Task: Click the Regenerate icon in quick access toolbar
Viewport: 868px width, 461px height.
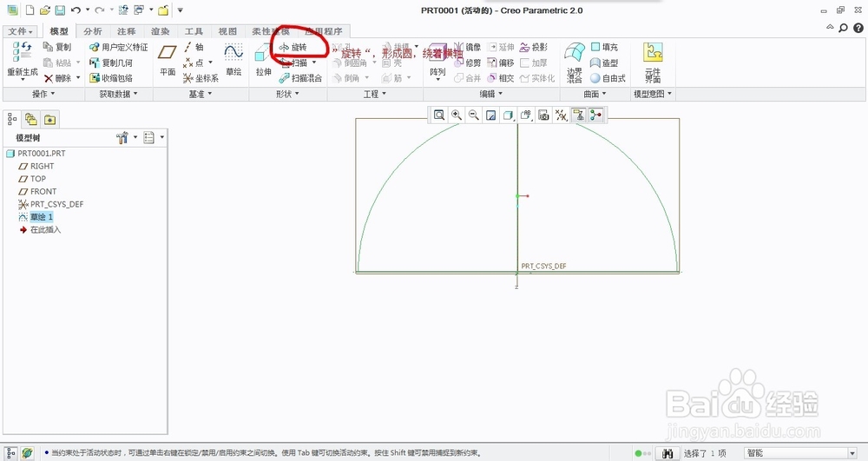Action: point(123,10)
